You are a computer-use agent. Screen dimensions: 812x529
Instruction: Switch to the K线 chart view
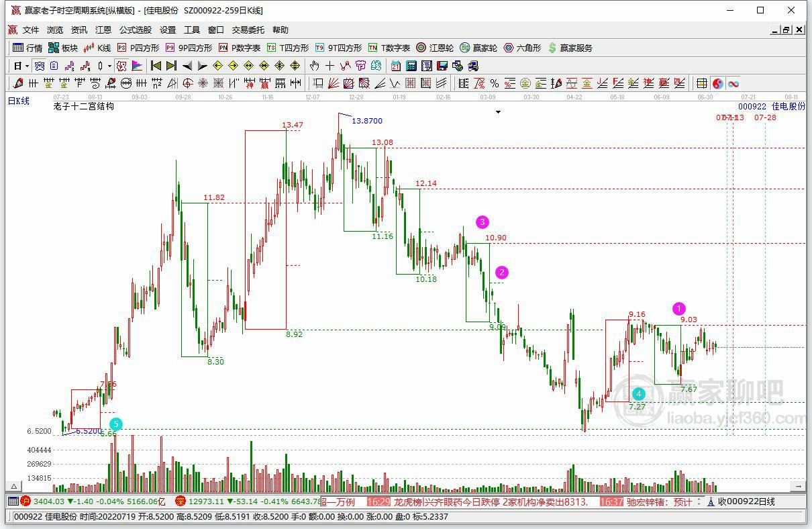click(x=97, y=48)
